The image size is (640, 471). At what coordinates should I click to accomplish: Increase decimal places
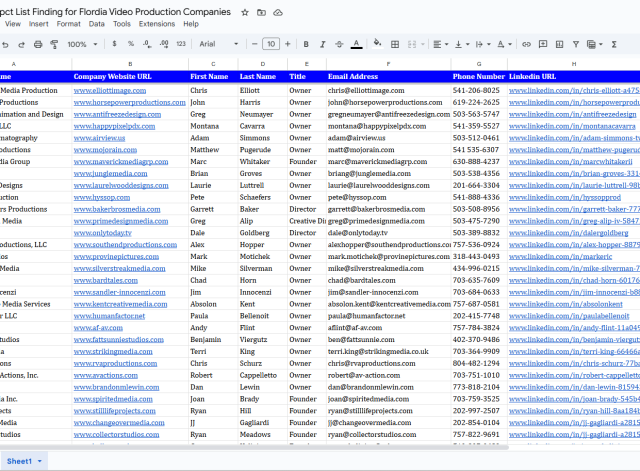pos(164,44)
